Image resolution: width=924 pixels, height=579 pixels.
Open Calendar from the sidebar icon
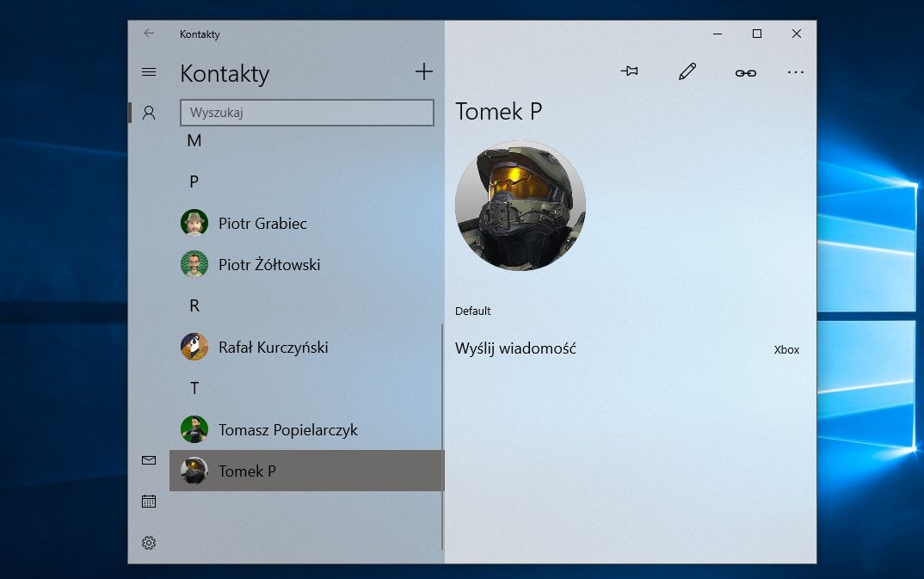(149, 502)
